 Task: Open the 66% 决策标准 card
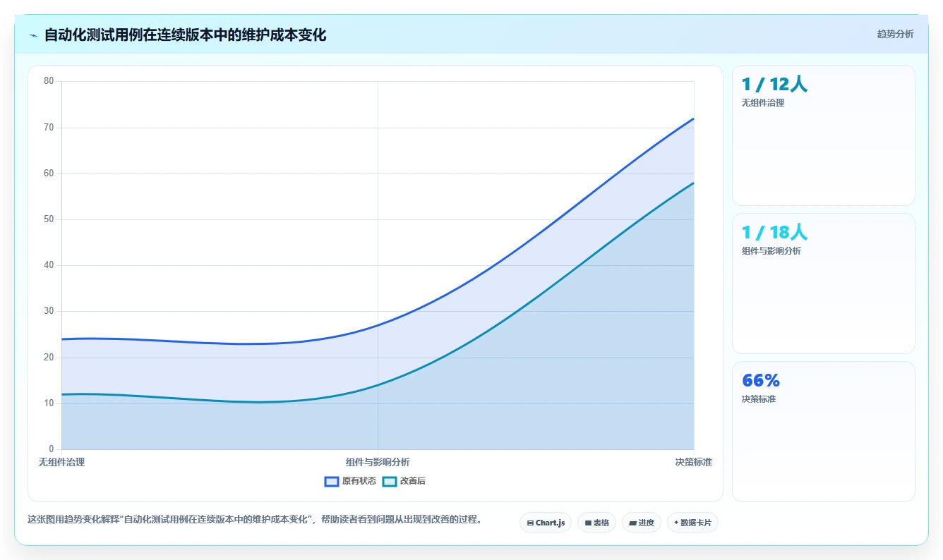pyautogui.click(x=824, y=432)
